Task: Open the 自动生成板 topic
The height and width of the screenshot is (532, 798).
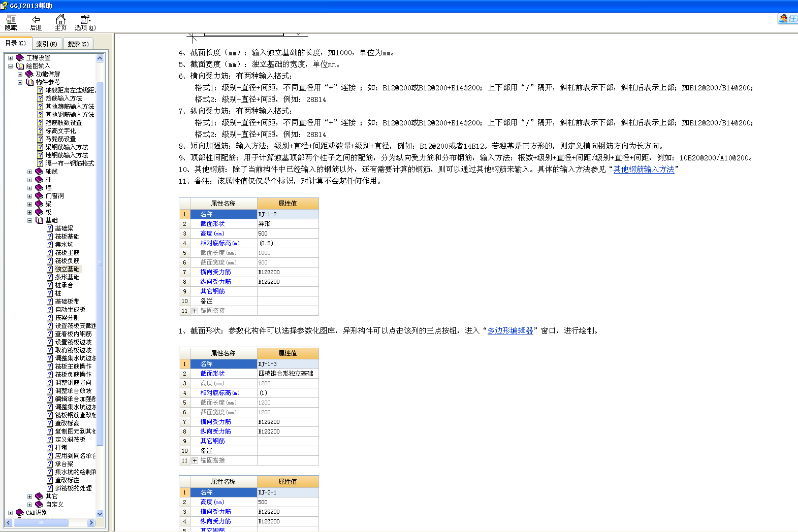Action: (x=71, y=310)
